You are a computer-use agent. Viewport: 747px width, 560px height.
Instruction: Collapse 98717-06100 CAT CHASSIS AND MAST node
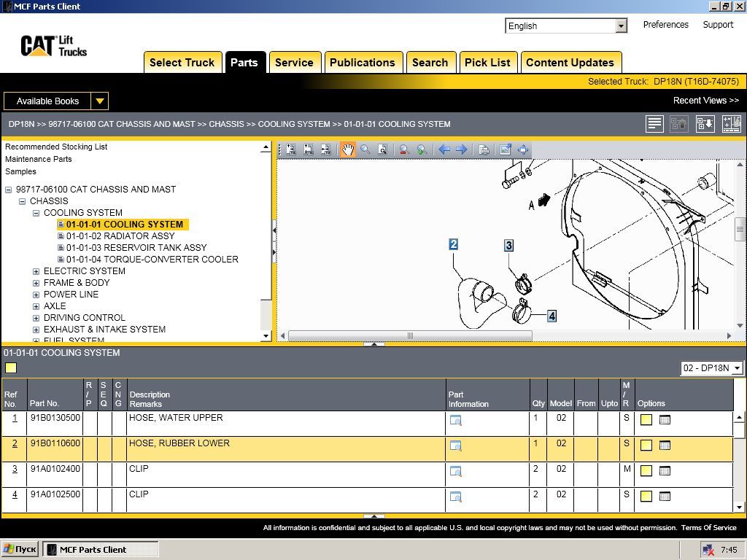8,190
